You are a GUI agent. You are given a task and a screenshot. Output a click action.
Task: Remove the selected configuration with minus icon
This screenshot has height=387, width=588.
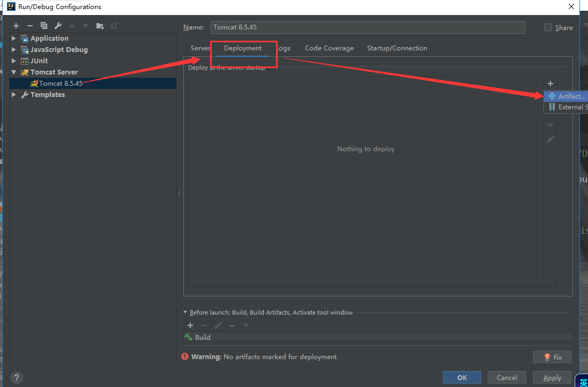[30, 26]
